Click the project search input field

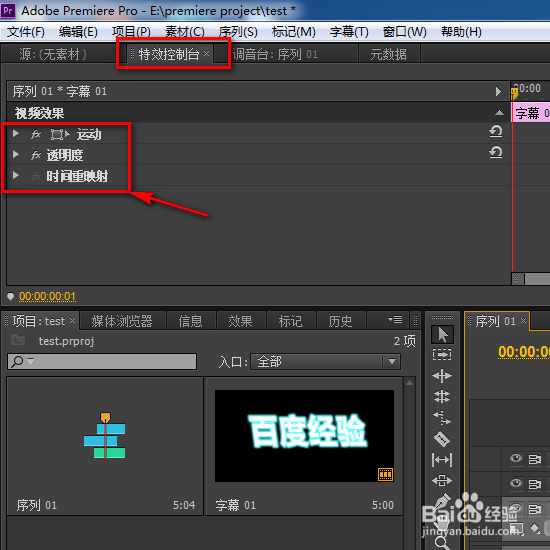[102, 361]
